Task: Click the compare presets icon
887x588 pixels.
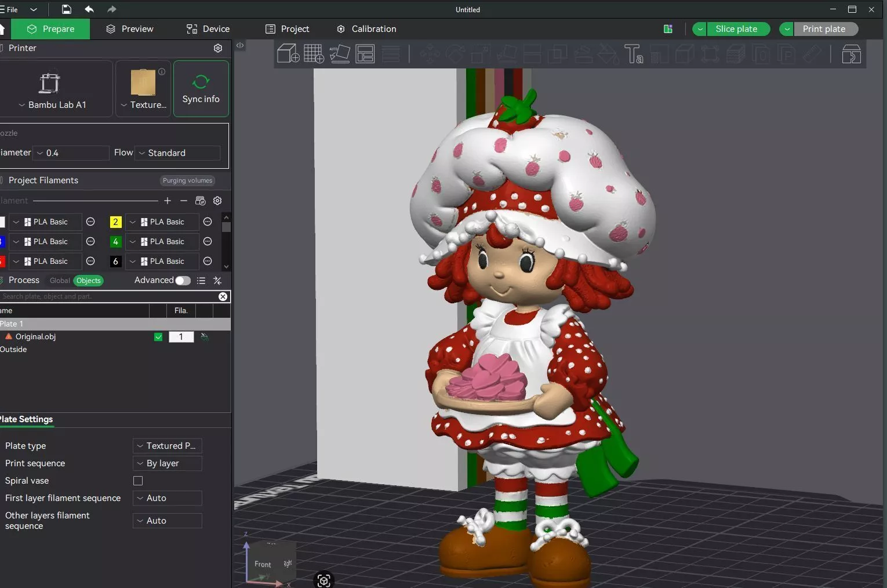Action: pos(217,281)
